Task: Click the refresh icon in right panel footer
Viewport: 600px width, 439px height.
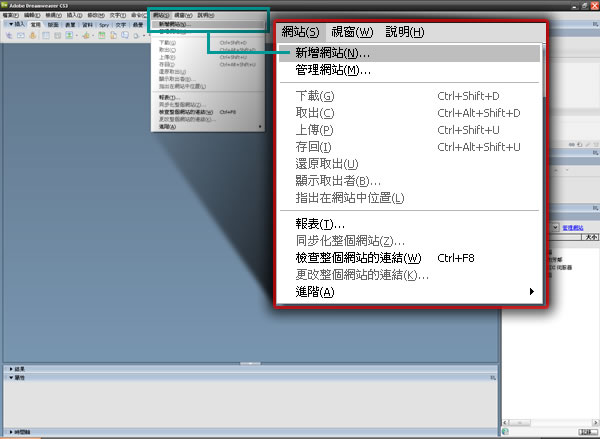Action: [x=579, y=145]
